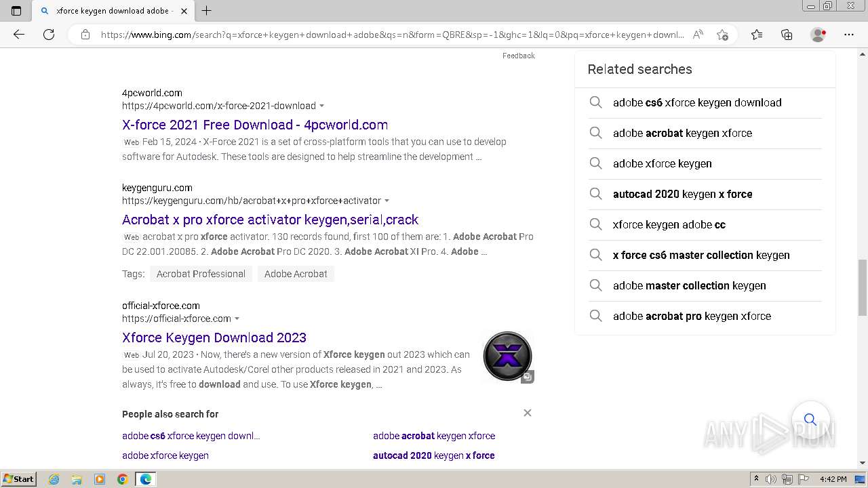Add this page to favorites
The image size is (868, 488).
click(x=722, y=35)
